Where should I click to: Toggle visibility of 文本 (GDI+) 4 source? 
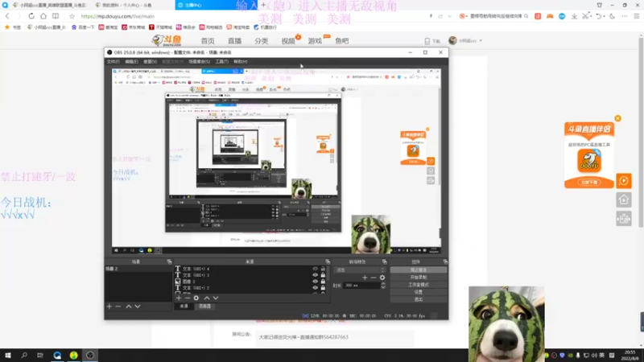[315, 269]
